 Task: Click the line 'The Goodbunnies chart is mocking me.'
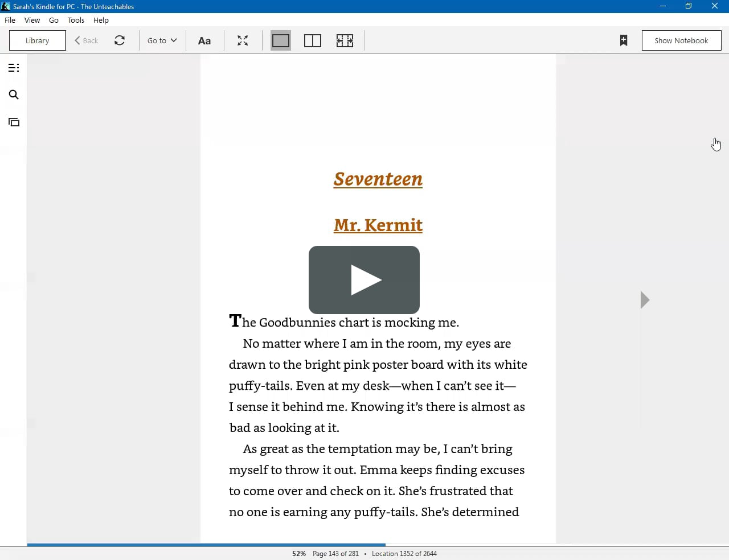point(344,322)
